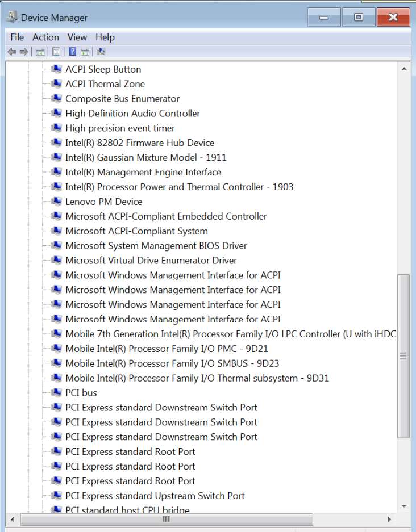Select PCI standard host CPU bridge
This screenshot has height=532, width=416.
tap(127, 509)
